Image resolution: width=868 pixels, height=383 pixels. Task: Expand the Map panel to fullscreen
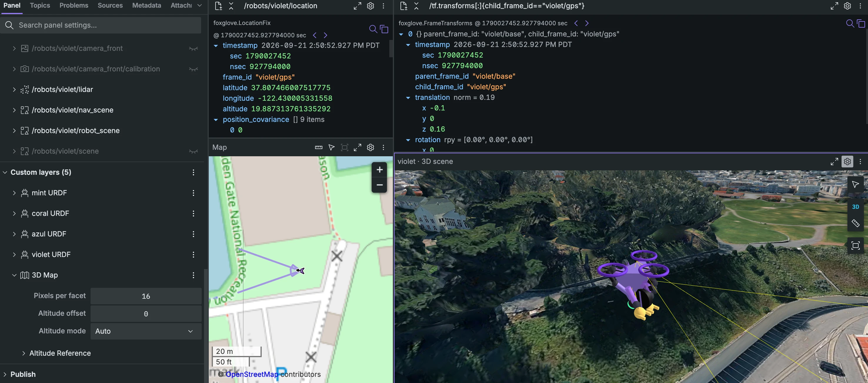point(357,147)
